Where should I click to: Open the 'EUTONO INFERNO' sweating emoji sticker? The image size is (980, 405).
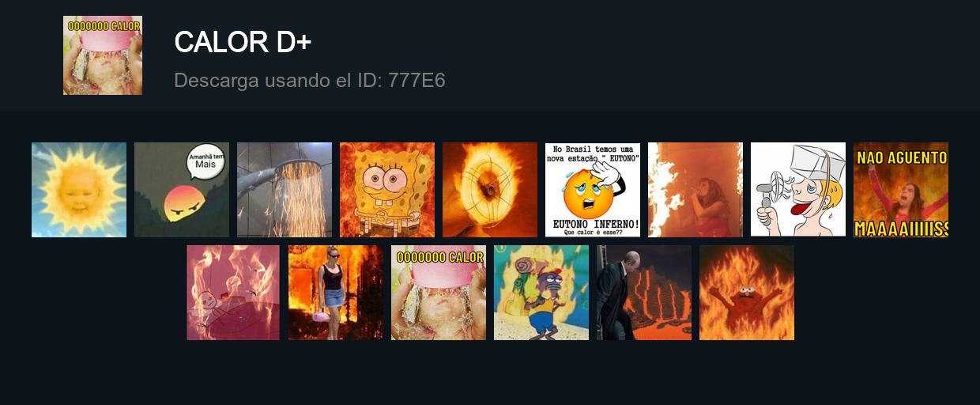pos(593,190)
